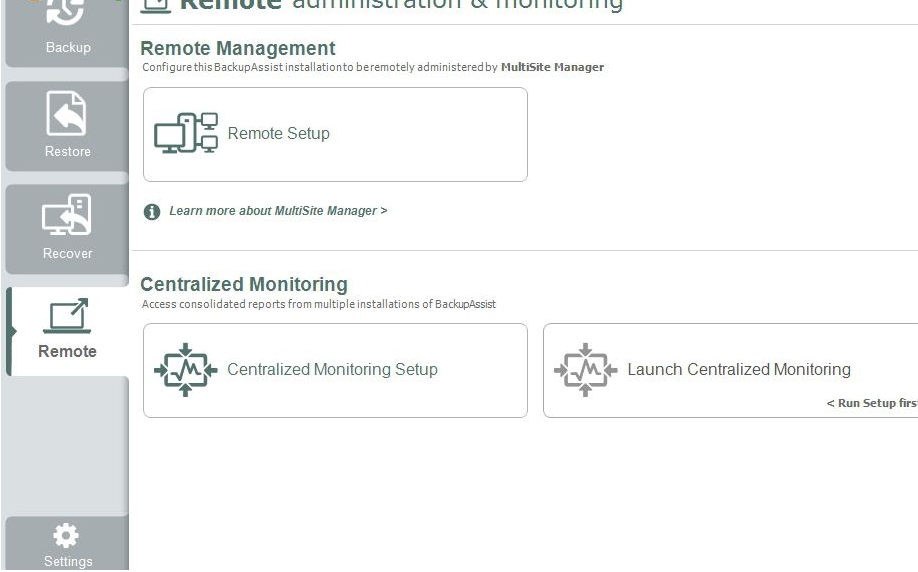Click the Backup icon in the sidebar
Screen dimensions: 918x572
(x=66, y=12)
